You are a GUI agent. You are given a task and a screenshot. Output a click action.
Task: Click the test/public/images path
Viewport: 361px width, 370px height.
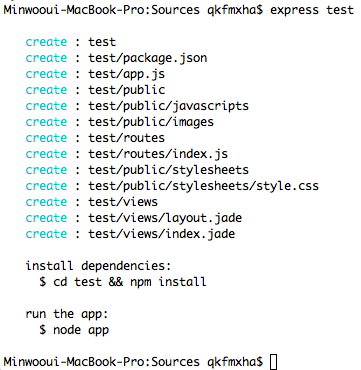pos(151,122)
